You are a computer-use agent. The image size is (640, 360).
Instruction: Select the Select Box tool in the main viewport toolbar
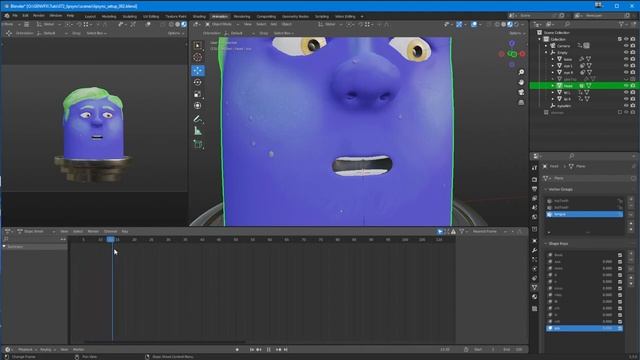pos(198,45)
